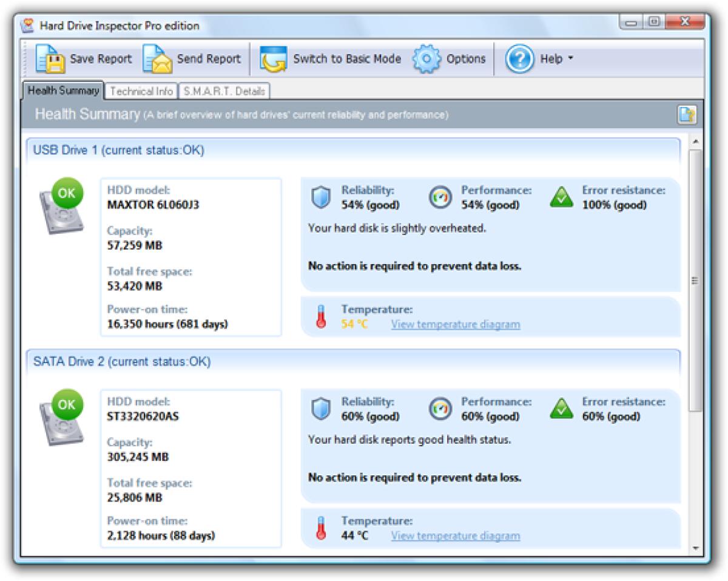Click the report page icon in Health Summary header
This screenshot has height=581, width=728.
(x=686, y=114)
